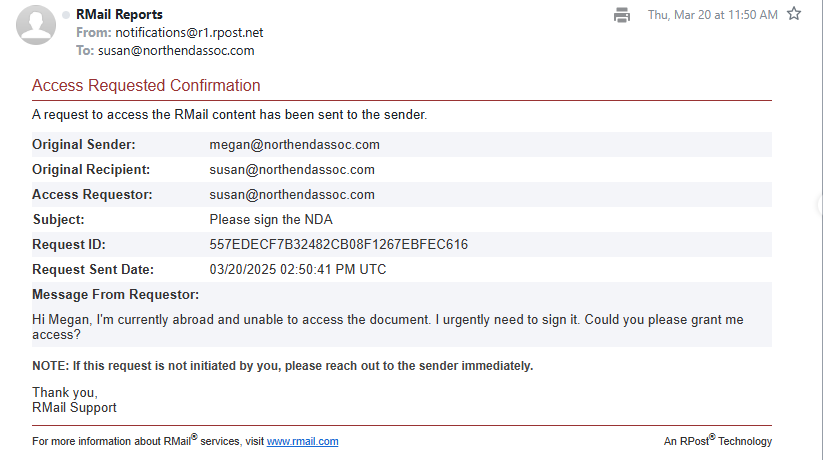Click the email timestamp Thu, Mar 20
This screenshot has height=460, width=823.
point(712,15)
